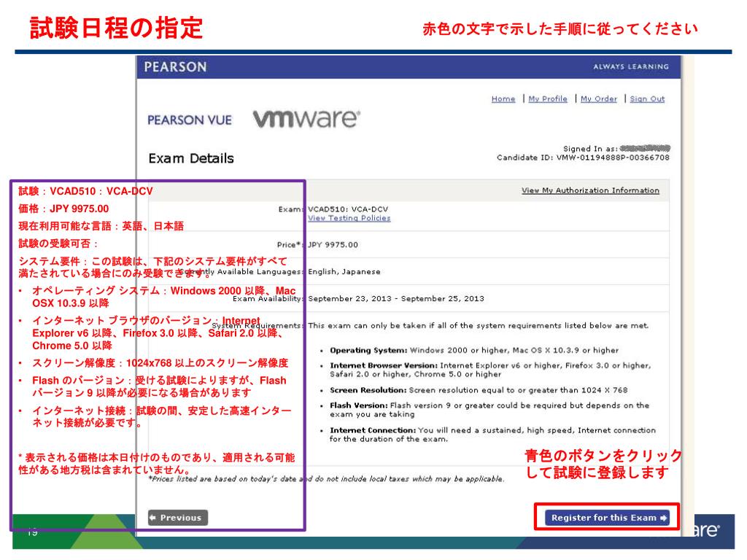Click the Screen Resolution requirement line
The width and height of the screenshot is (747, 560).
479,390
